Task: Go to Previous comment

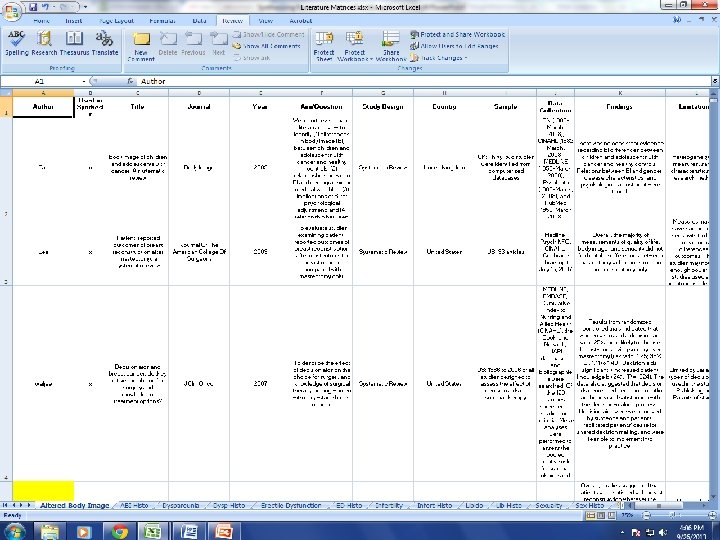Action: pos(193,44)
